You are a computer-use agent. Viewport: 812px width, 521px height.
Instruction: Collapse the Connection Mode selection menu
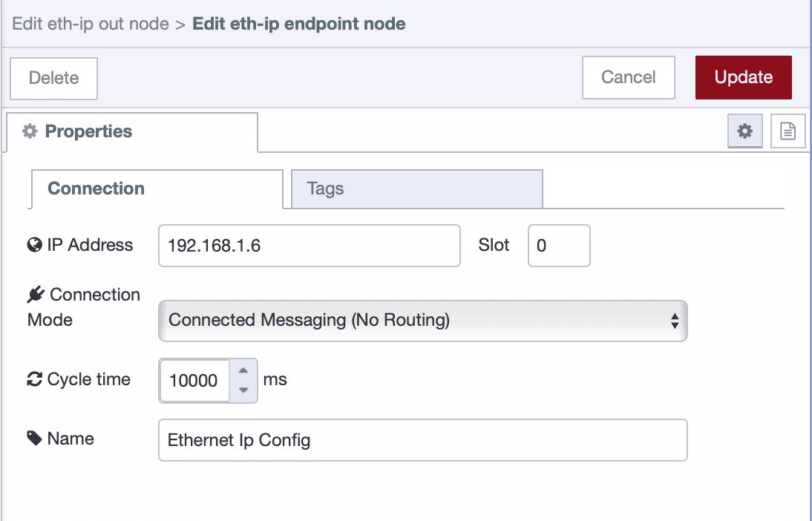pos(422,321)
